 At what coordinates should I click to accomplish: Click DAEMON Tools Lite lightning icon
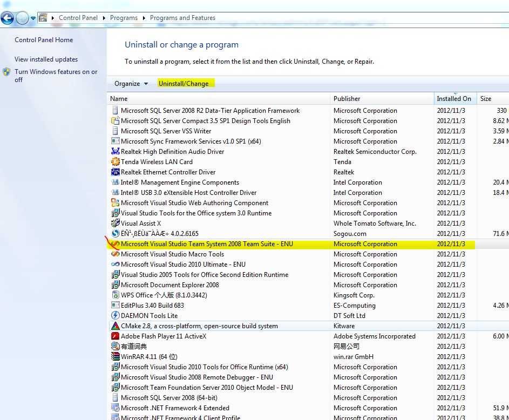click(115, 315)
